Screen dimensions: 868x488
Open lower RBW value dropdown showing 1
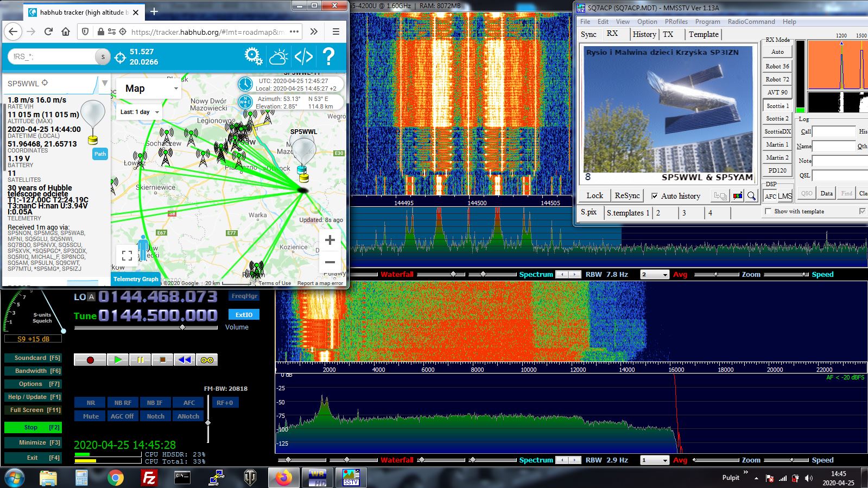(655, 460)
